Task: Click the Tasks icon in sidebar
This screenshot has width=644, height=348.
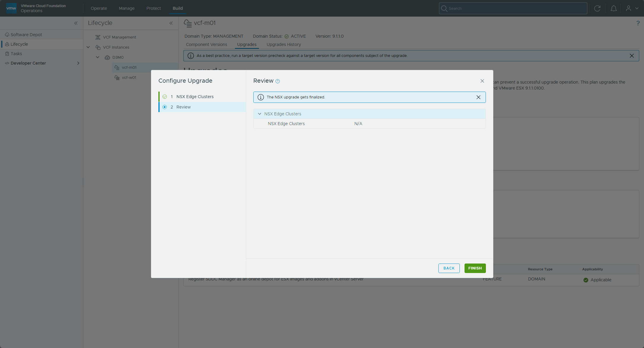Action: [x=7, y=54]
